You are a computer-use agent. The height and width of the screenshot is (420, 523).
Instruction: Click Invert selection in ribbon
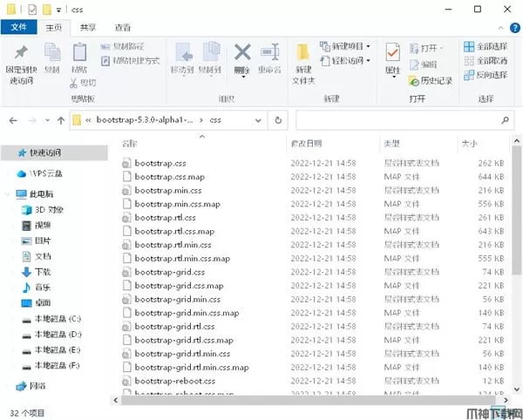486,75
